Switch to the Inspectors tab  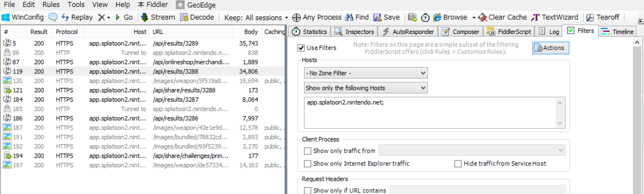355,32
